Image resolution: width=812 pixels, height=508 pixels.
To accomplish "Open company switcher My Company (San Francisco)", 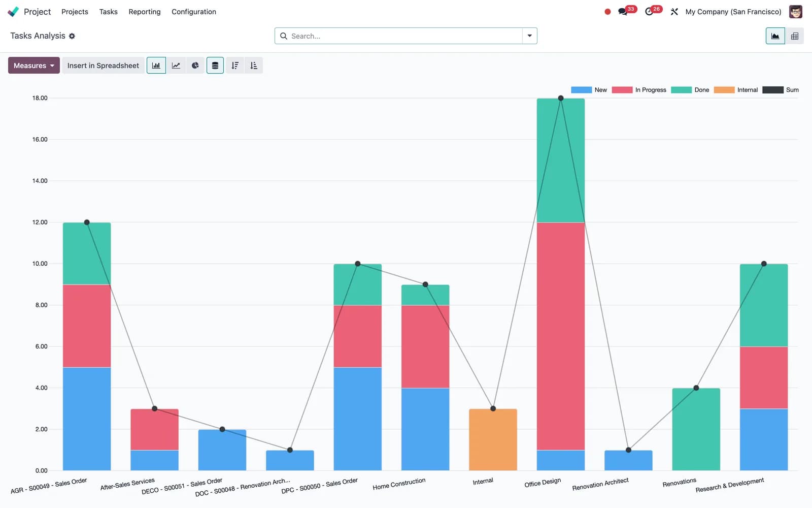I will pyautogui.click(x=733, y=12).
